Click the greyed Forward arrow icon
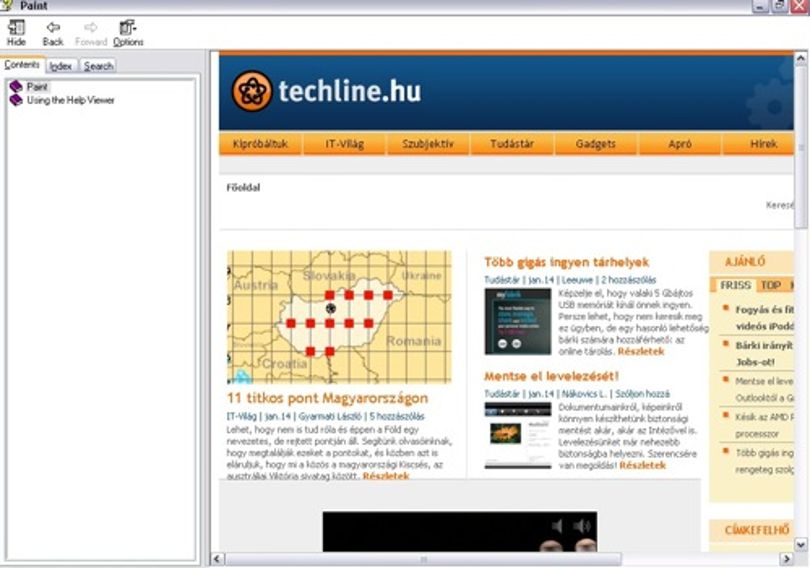 coord(91,27)
